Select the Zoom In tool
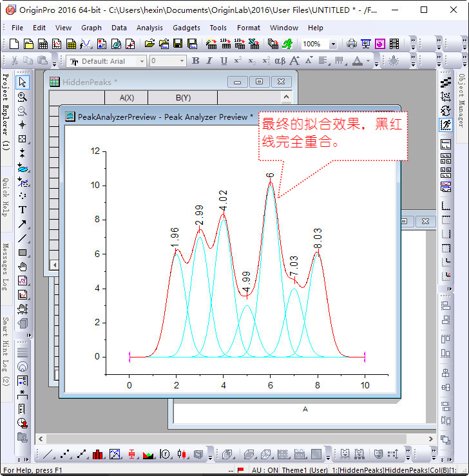The height and width of the screenshot is (476, 469). click(23, 97)
